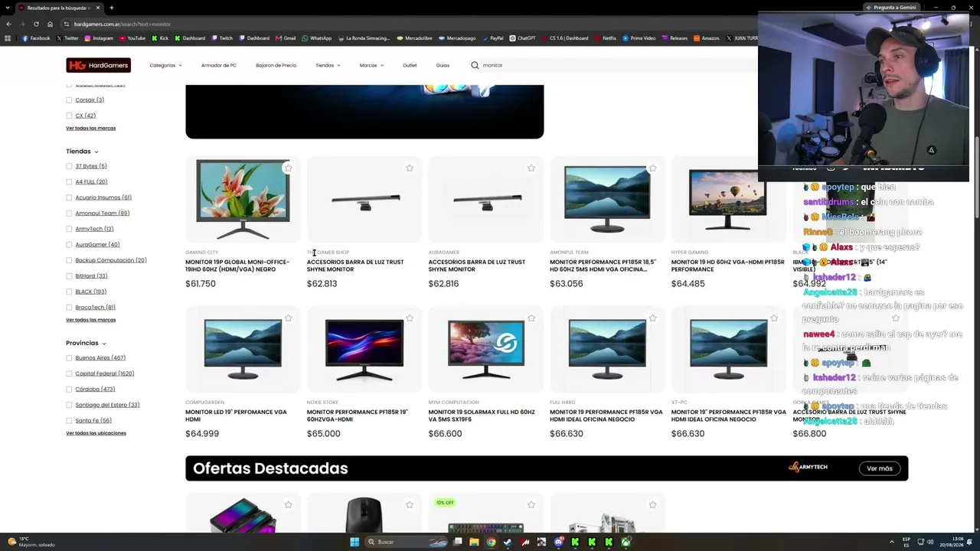Click the search magnifier icon in site header
The image size is (980, 551).
click(475, 65)
